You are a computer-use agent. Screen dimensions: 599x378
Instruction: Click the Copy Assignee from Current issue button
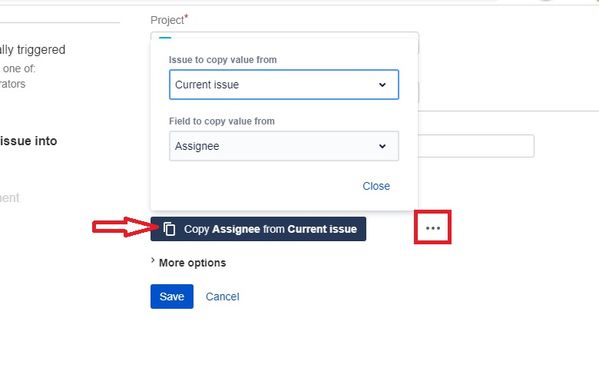pos(258,229)
